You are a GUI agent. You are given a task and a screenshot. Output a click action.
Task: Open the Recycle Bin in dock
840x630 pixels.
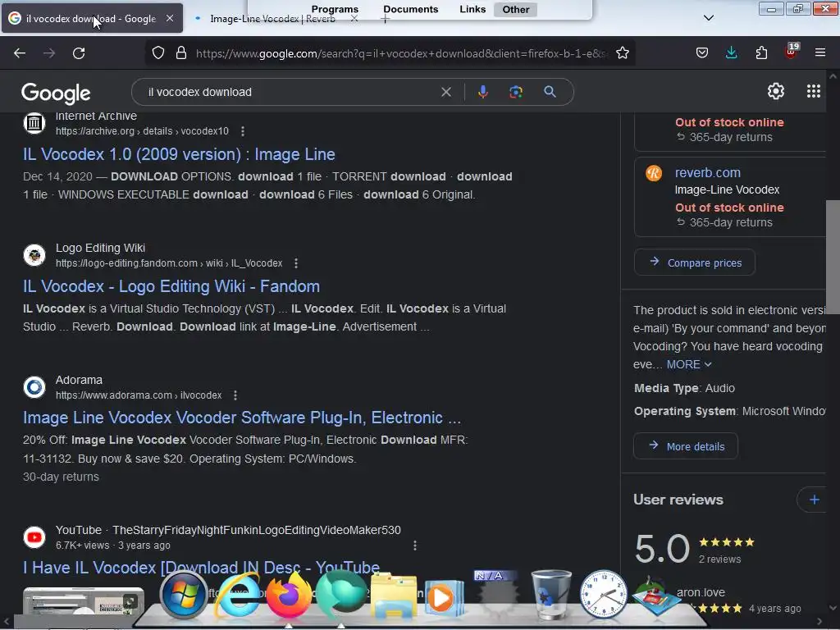pyautogui.click(x=551, y=596)
